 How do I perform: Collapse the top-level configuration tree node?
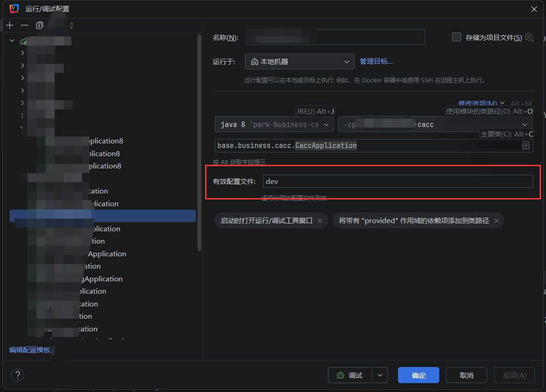12,41
